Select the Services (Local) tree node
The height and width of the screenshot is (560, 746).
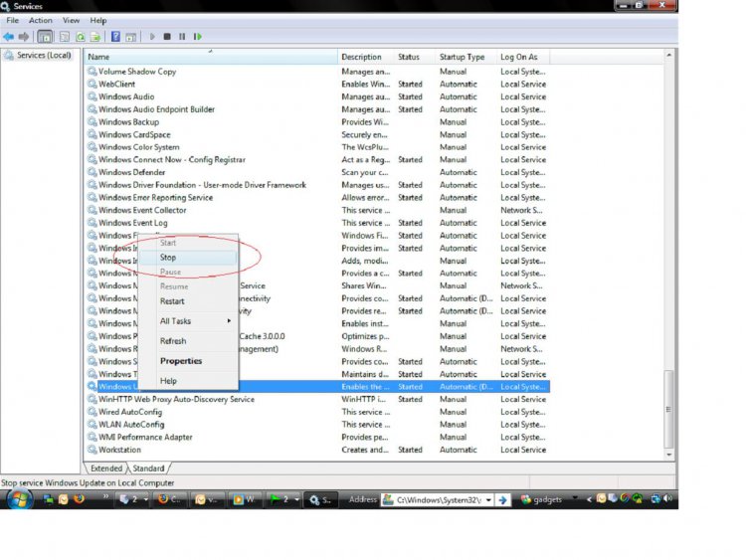[x=44, y=56]
